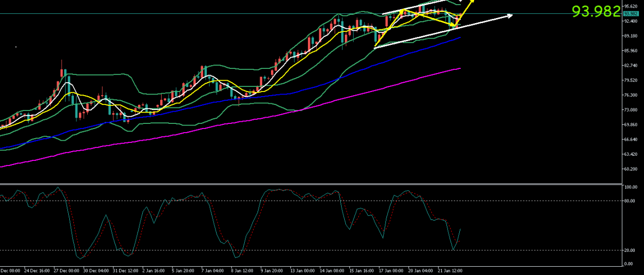The height and width of the screenshot is (275, 644).
Task: Click the large green 93.982 price label
Action: (596, 12)
